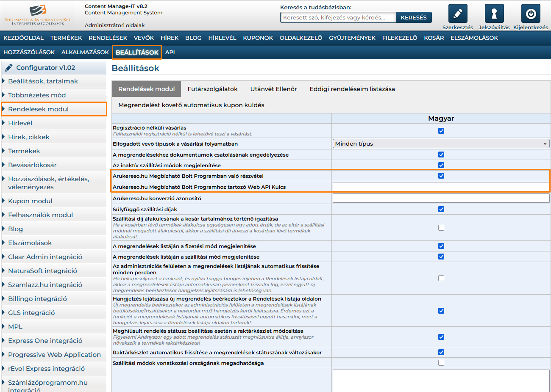Click the KERESÉS button

coord(414,17)
